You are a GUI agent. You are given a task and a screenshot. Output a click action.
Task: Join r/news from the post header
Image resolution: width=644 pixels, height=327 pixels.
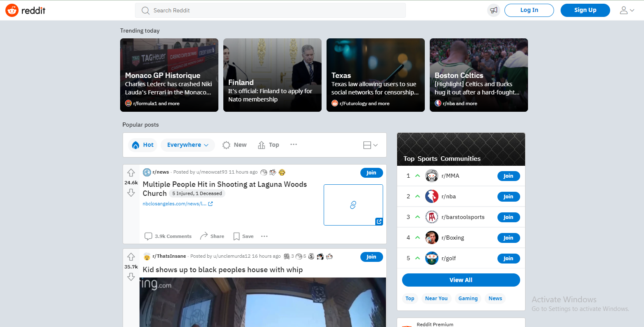[372, 173]
